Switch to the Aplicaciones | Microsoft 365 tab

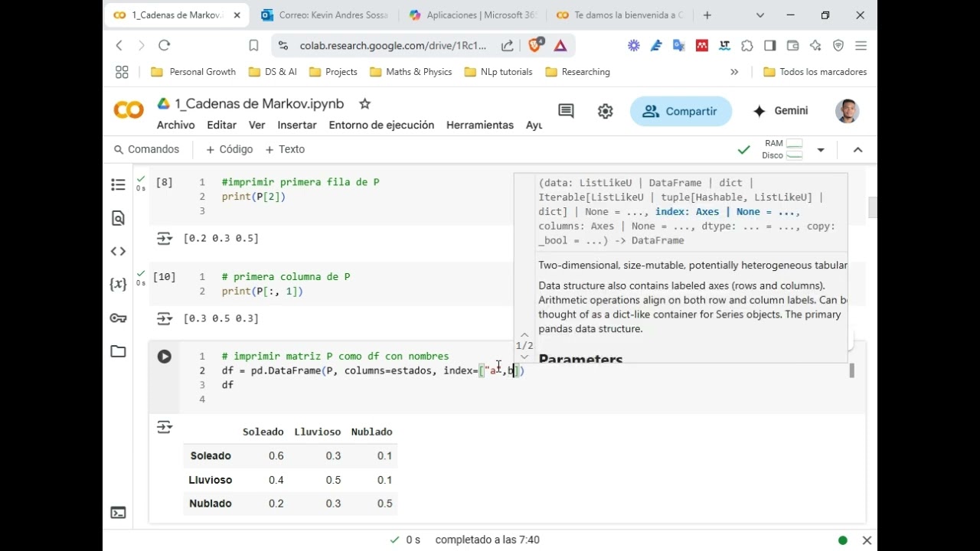(472, 15)
